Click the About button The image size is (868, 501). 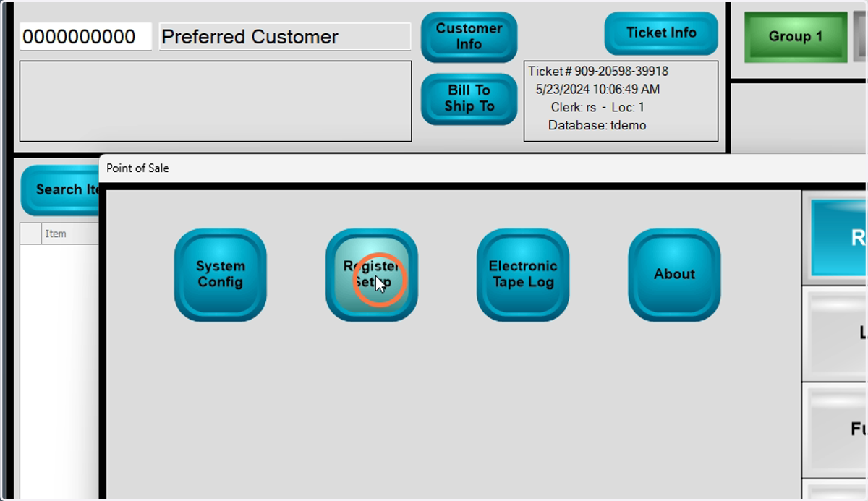click(674, 275)
